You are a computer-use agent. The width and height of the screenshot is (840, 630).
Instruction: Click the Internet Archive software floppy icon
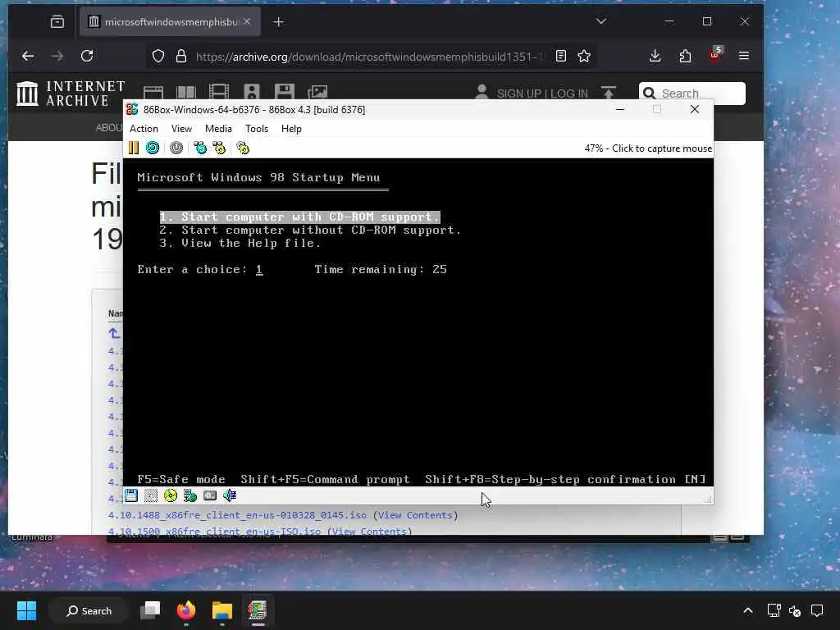click(x=285, y=92)
